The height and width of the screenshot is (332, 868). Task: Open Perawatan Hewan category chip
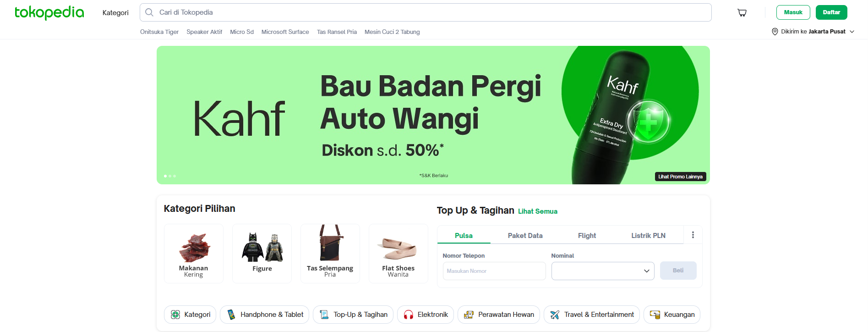[499, 315]
